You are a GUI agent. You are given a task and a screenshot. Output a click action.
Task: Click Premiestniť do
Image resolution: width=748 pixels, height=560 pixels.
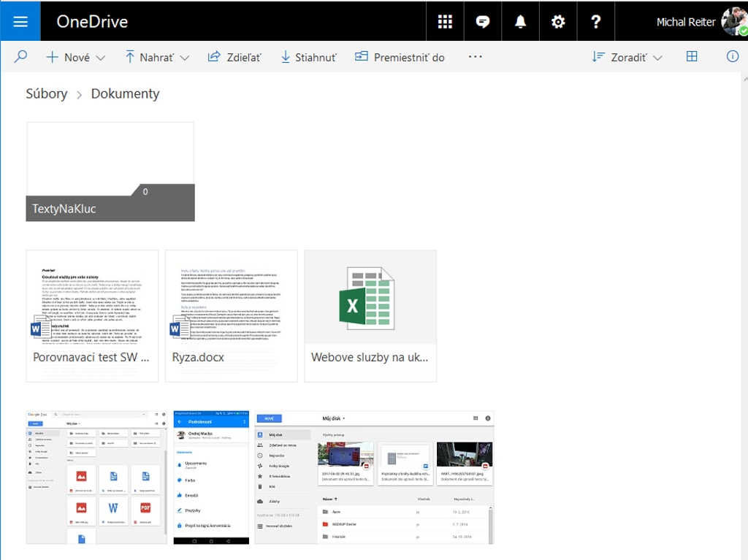(400, 57)
